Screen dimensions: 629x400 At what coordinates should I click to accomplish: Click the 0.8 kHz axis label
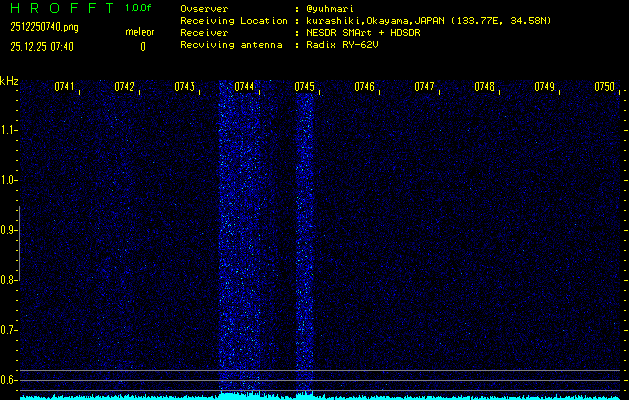click(6, 280)
